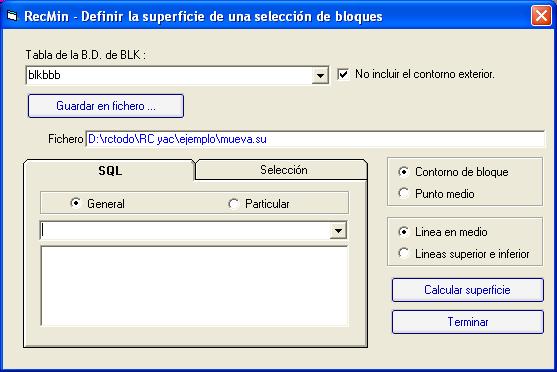
Task: Expand the SQL query dropdown arrow
Action: click(338, 231)
